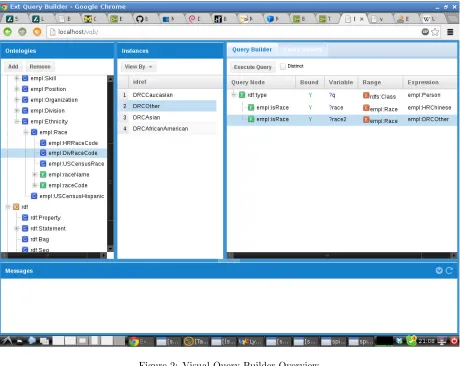Select DRCAsian instance row
460x366 pixels.
tap(168, 117)
